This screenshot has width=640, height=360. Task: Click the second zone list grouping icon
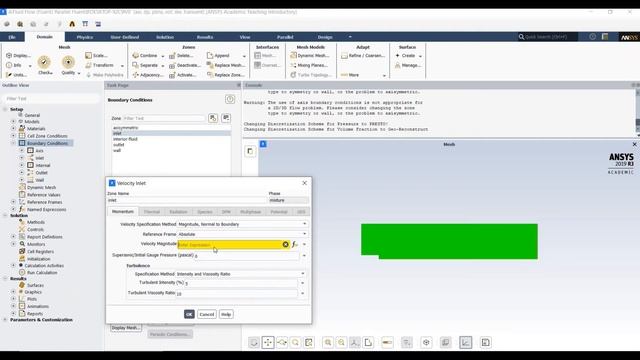pos(226,118)
